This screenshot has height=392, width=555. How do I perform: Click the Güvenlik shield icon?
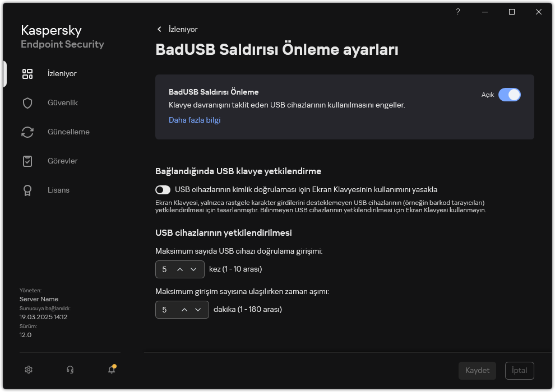tap(27, 103)
